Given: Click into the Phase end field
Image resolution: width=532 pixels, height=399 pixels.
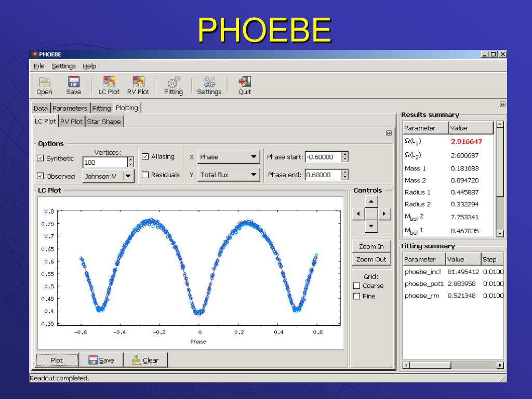Looking at the screenshot, I should click(324, 175).
